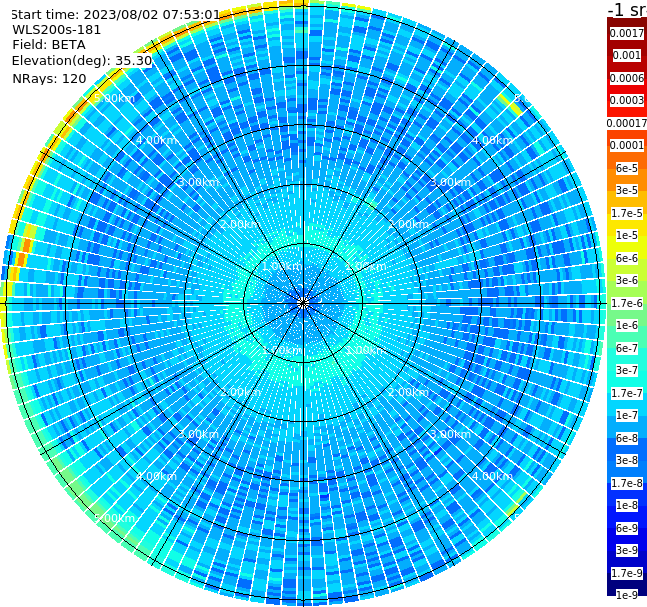647x607 pixels.
Task: Click the "1.7e-6" colorbar tick label
Action: point(627,303)
